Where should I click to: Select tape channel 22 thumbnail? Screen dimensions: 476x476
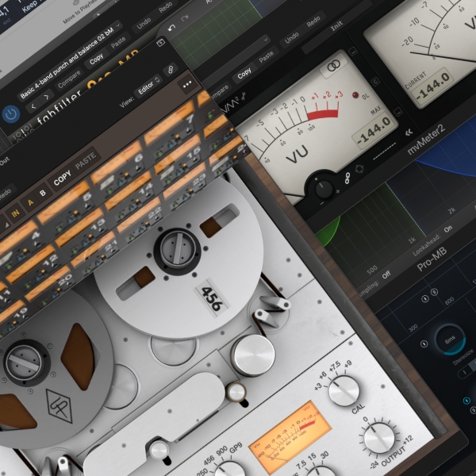[139, 220]
